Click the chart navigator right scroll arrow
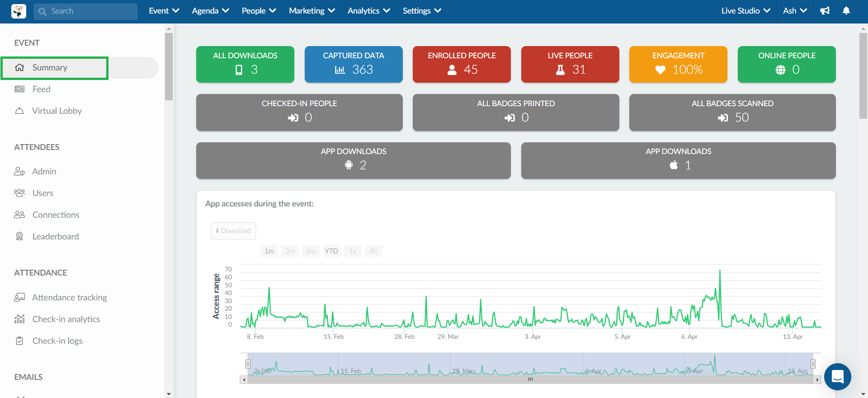The image size is (868, 398). 817,379
